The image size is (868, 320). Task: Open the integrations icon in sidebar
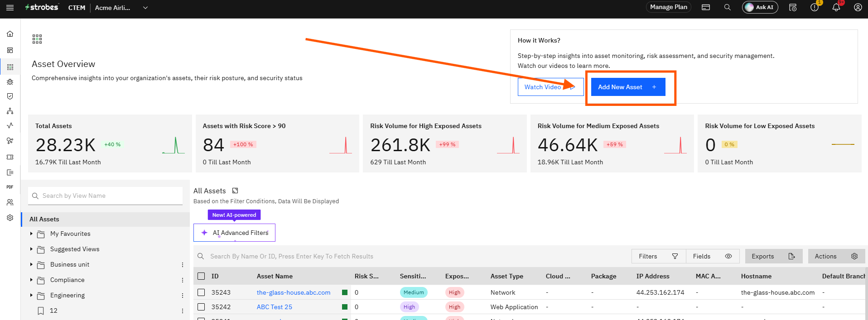(x=10, y=141)
